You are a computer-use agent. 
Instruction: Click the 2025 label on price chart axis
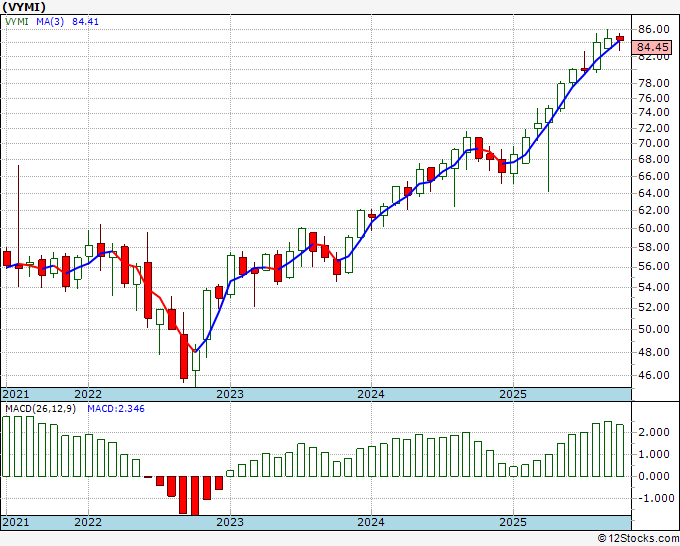(x=513, y=394)
